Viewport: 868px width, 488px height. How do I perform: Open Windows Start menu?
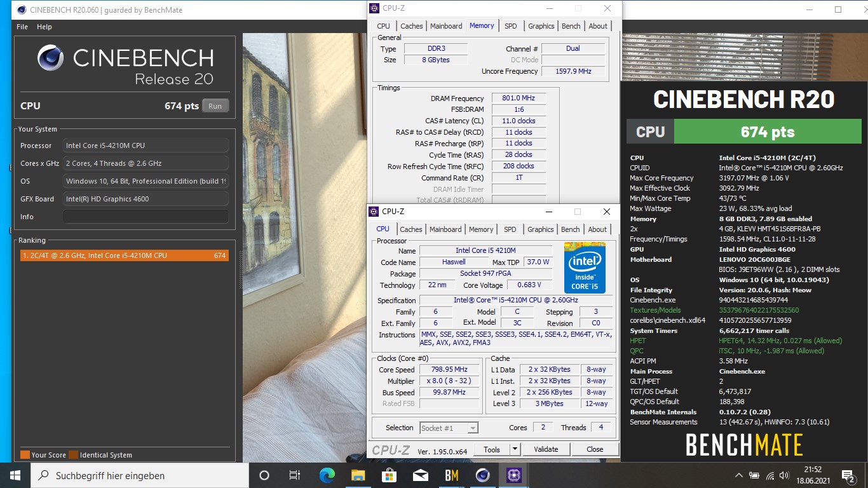(15, 475)
